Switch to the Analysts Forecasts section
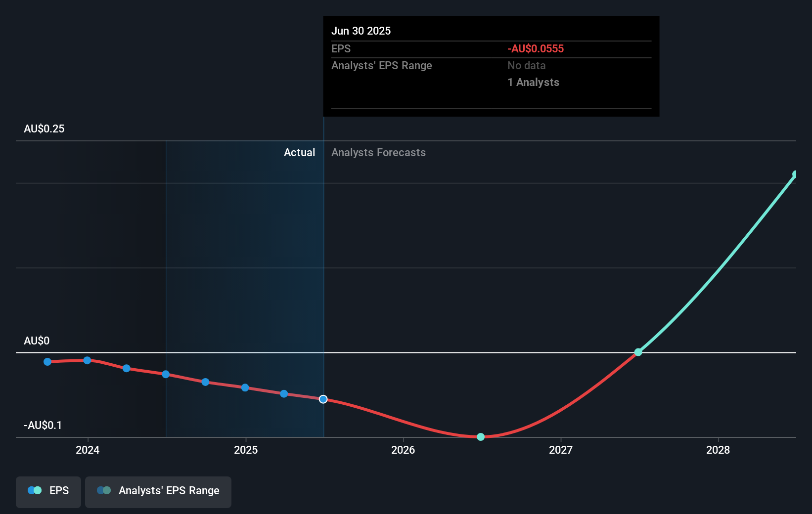 tap(378, 152)
